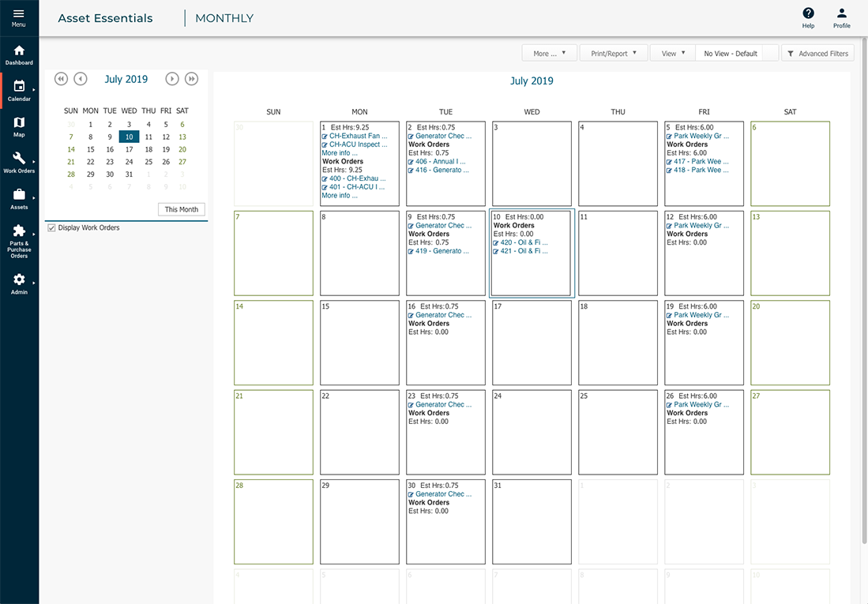Toggle the Display Work Orders checkbox
The height and width of the screenshot is (604, 868).
pos(51,227)
